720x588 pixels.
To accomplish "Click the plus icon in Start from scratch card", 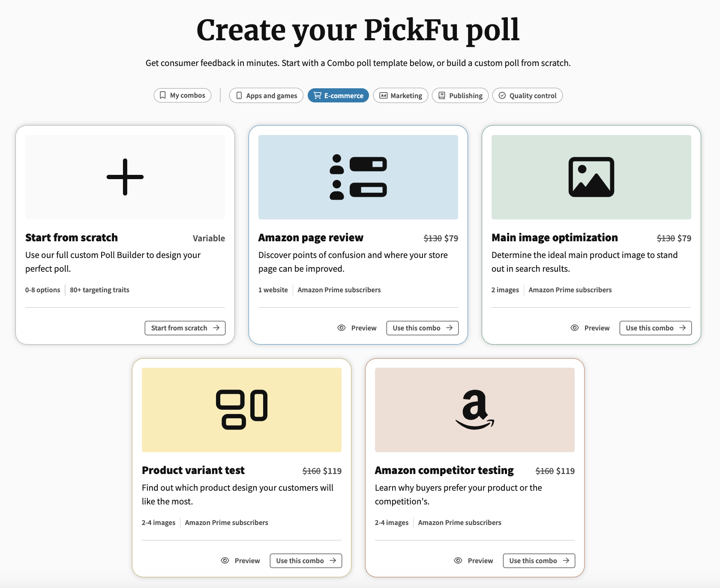I will pos(125,177).
